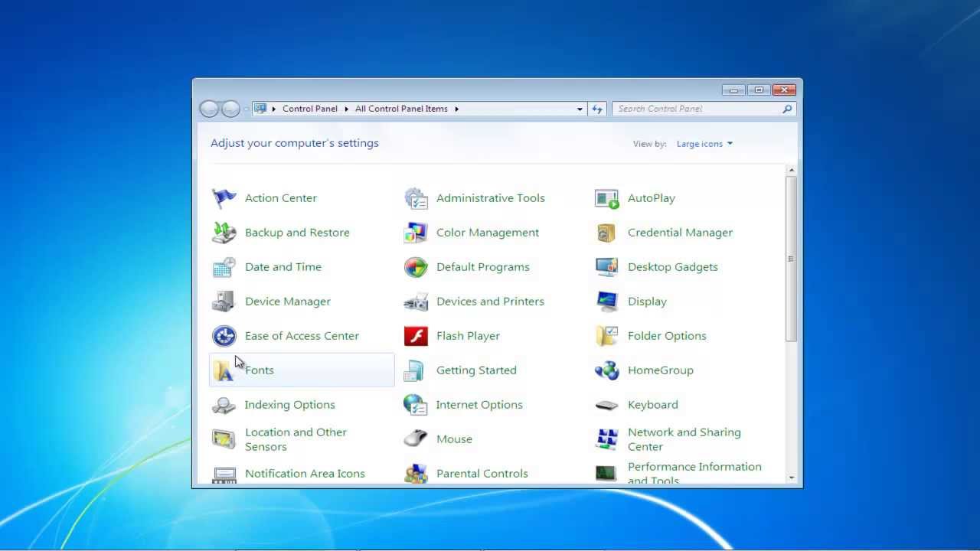The image size is (980, 551).
Task: Go to Devices and Printers link
Action: [x=490, y=302]
